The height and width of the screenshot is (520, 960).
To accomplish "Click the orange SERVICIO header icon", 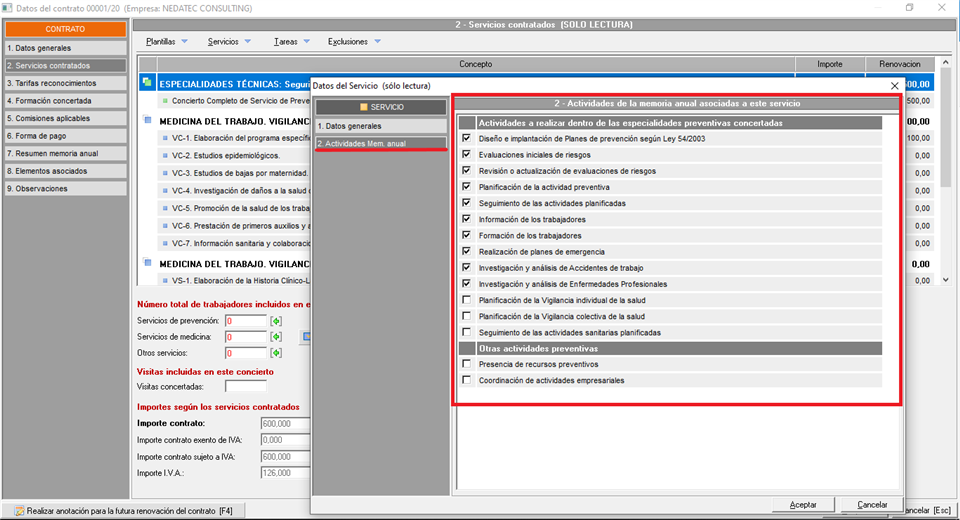I will pyautogui.click(x=363, y=106).
